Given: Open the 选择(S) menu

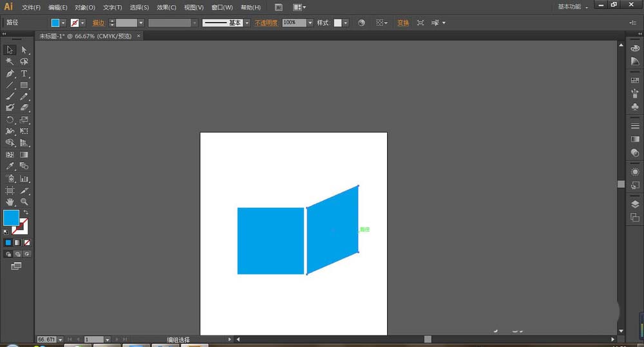Looking at the screenshot, I should click(x=139, y=7).
